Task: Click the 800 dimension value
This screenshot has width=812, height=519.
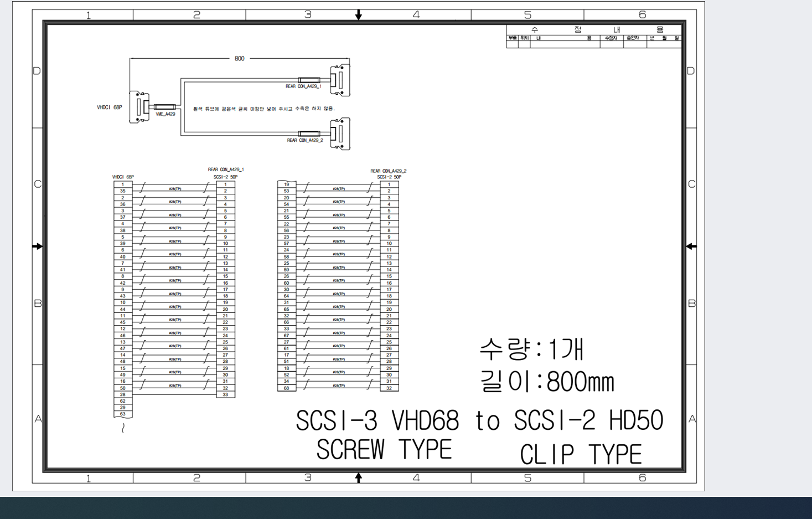Action: 239,58
